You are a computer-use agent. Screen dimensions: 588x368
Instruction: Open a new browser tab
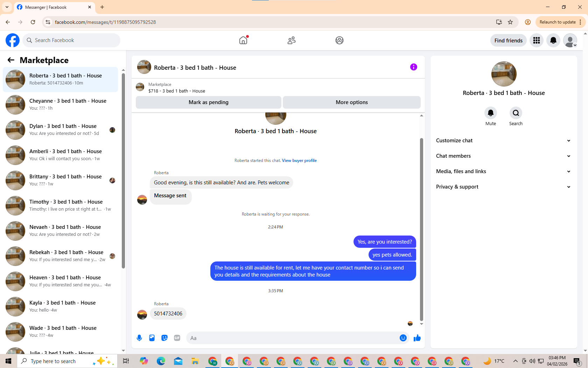pyautogui.click(x=102, y=7)
